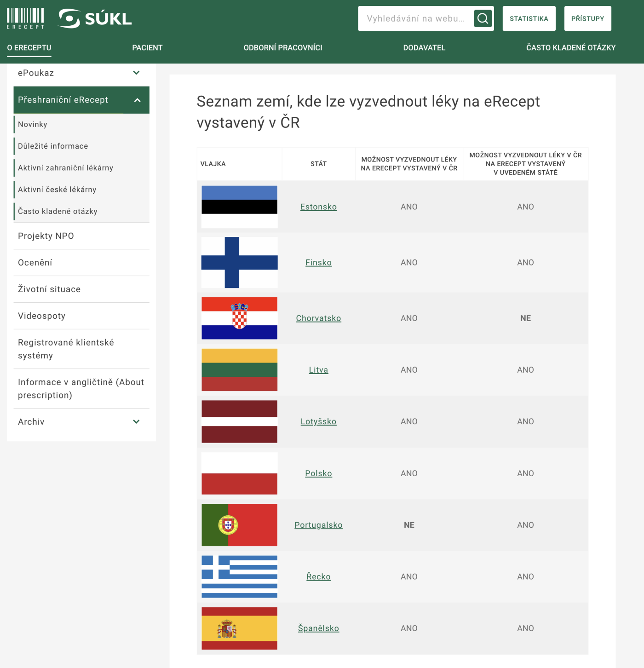Open the Španělsko link
The image size is (644, 668).
(x=318, y=628)
